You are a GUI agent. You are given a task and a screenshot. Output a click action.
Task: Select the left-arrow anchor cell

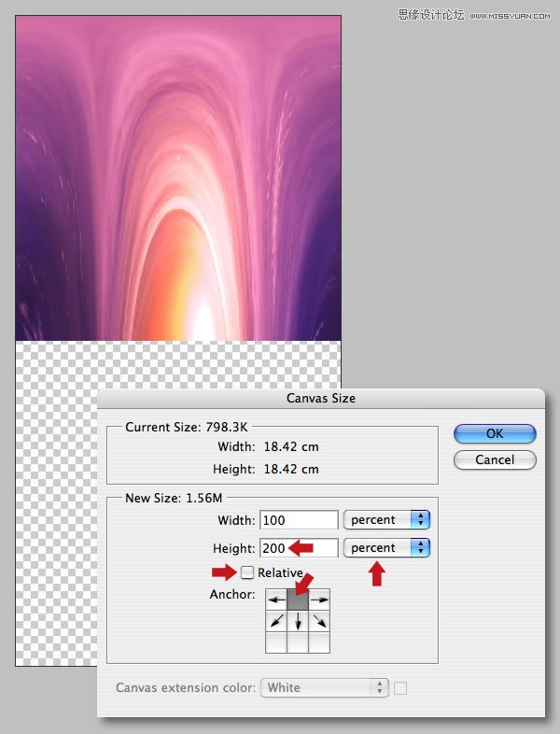coord(276,600)
